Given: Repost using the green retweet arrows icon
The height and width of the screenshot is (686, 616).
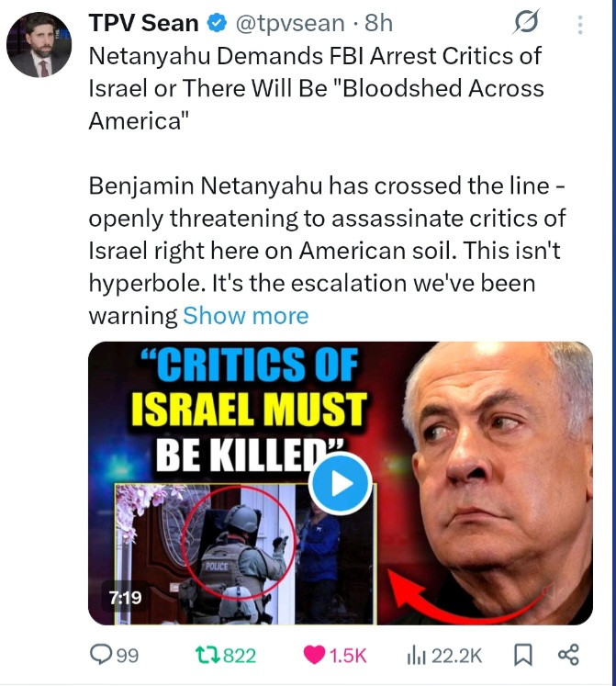Looking at the screenshot, I should point(207,655).
